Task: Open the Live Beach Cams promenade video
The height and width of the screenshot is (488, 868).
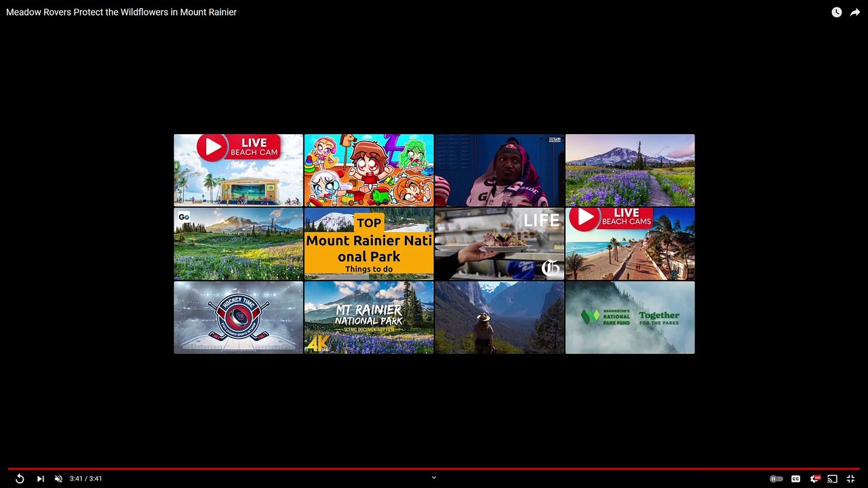Action: coord(630,244)
